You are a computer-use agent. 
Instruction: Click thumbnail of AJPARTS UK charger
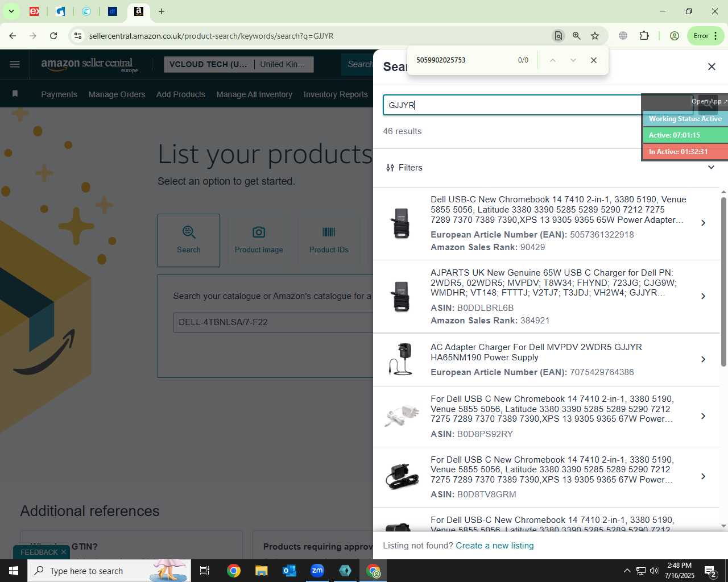(401, 296)
